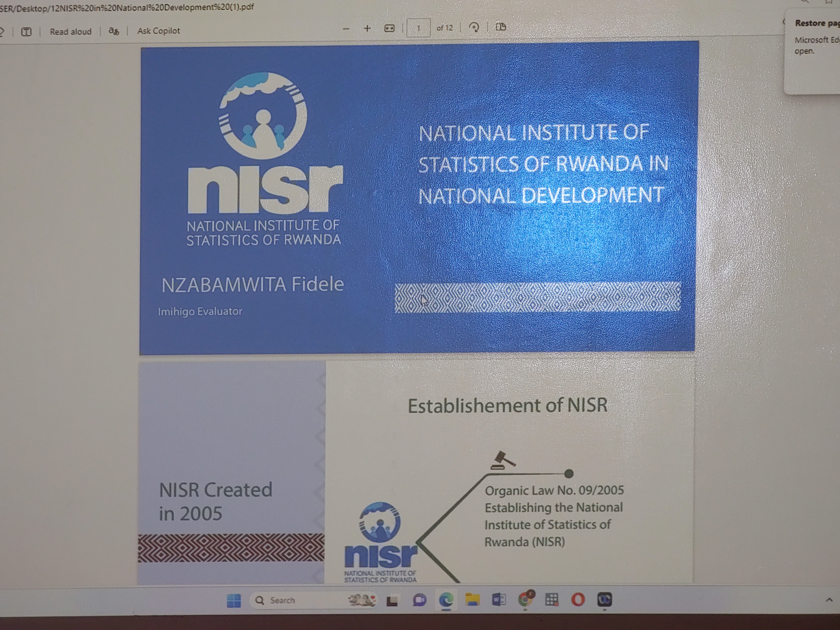This screenshot has height=630, width=840.
Task: Open the Teams chat taskbar icon
Action: click(x=419, y=600)
